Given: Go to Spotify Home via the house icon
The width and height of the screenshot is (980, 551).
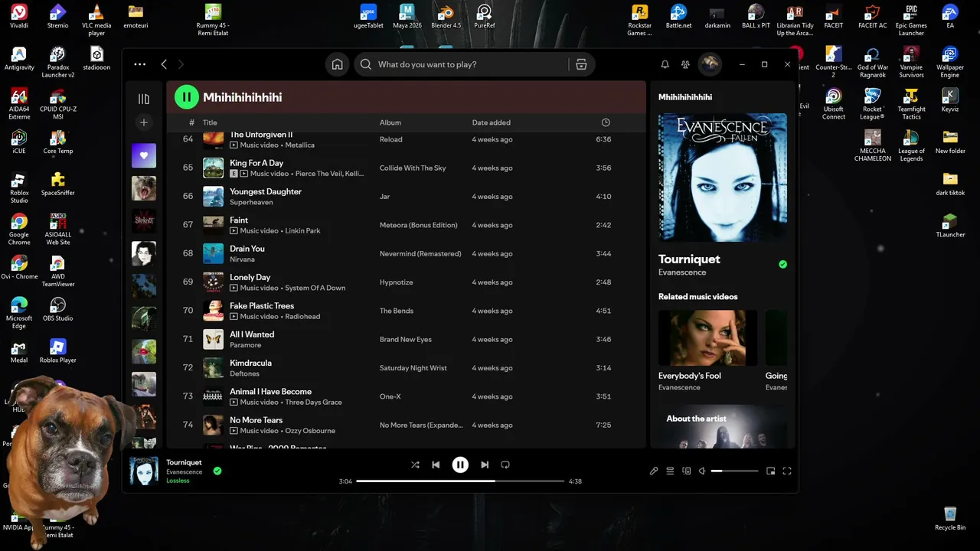Looking at the screenshot, I should click(337, 64).
